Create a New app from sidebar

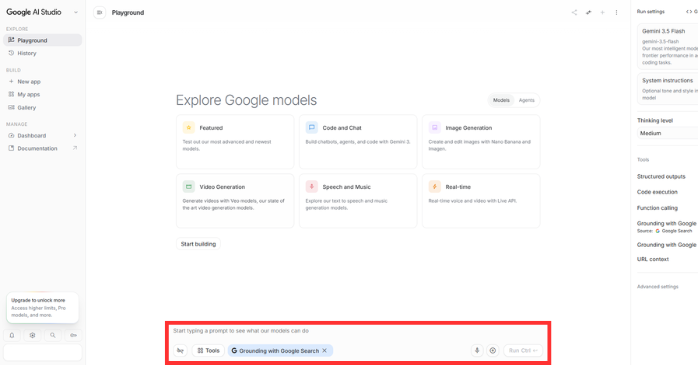click(43, 81)
